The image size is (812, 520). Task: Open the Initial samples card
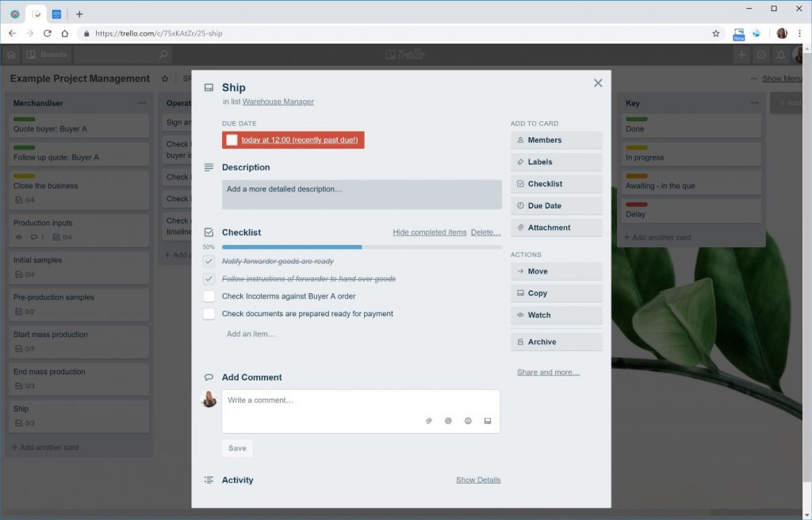[79, 266]
